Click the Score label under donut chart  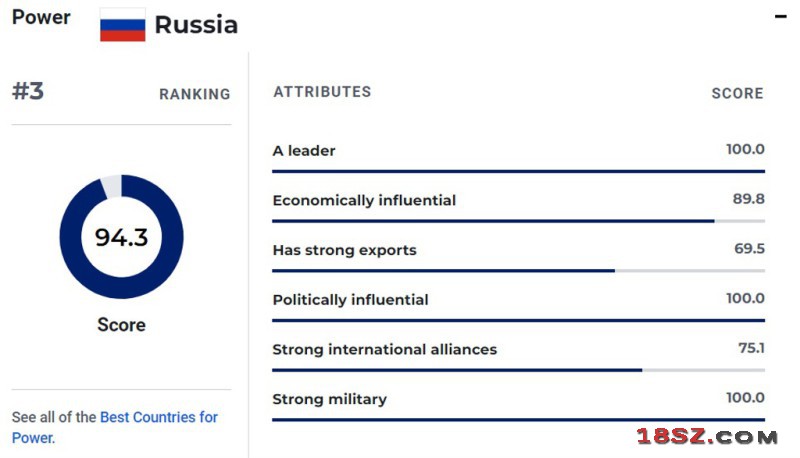(121, 325)
